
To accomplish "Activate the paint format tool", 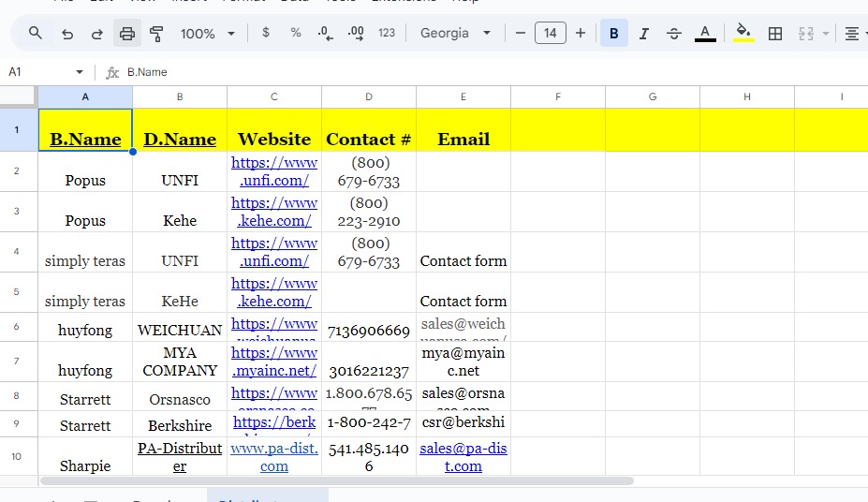I will pyautogui.click(x=156, y=34).
